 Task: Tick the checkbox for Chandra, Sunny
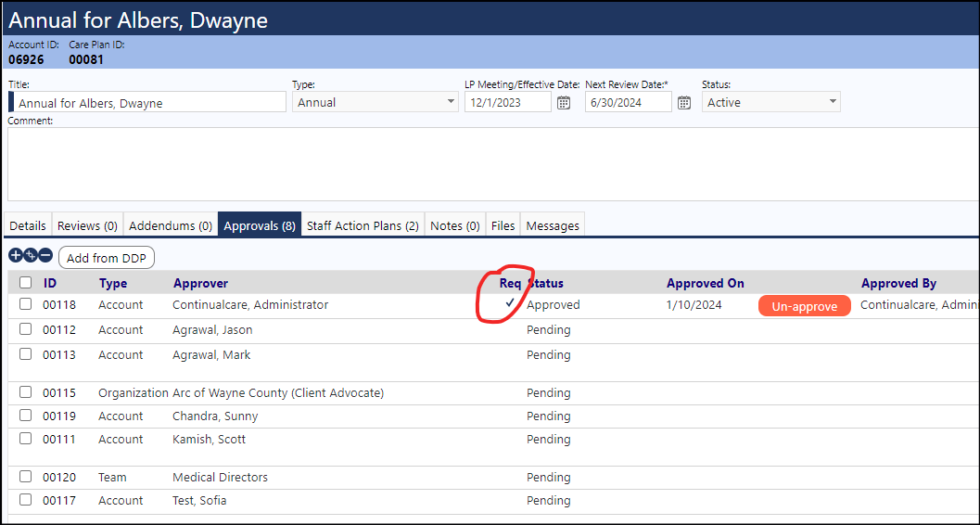click(x=25, y=416)
